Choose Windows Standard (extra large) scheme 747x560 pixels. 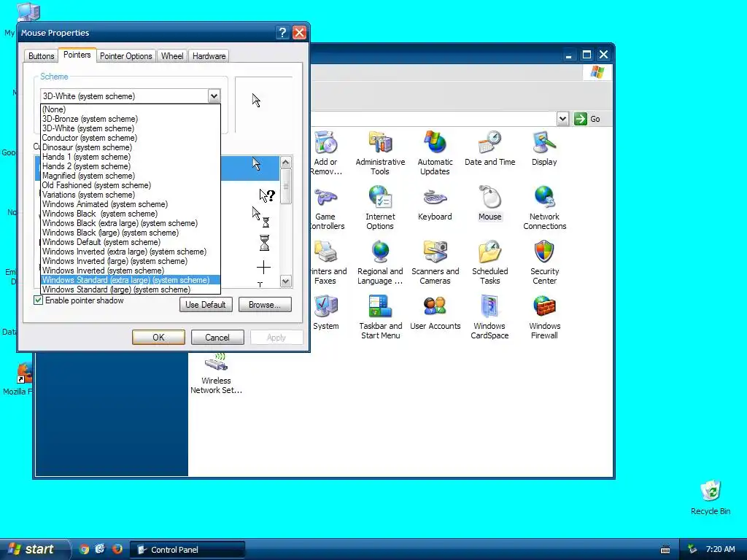(x=130, y=280)
